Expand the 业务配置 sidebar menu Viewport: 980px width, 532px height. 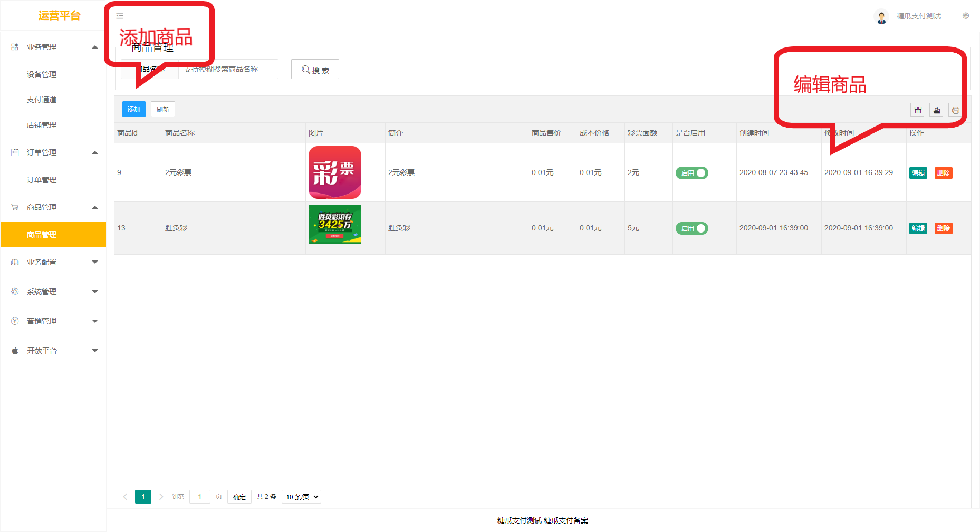[x=53, y=262]
